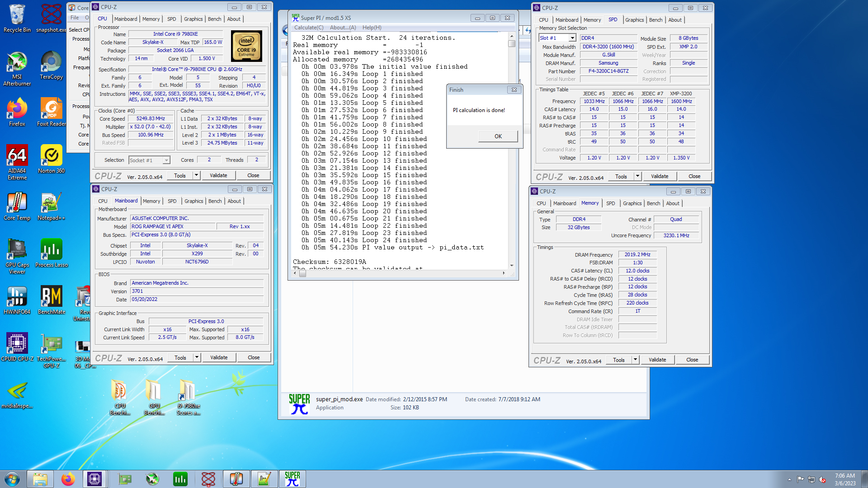Image resolution: width=868 pixels, height=488 pixels.
Task: Click the part number F4-3200C14-8GTZ
Action: tap(609, 71)
